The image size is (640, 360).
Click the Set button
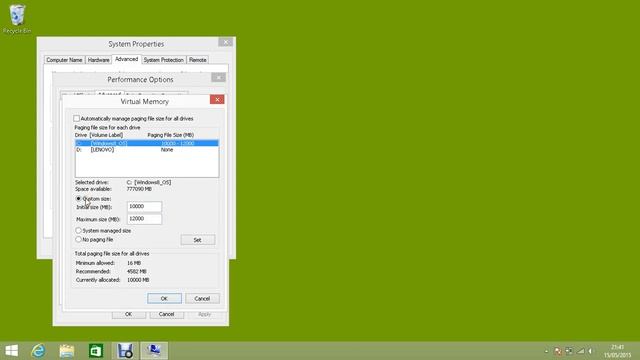click(x=198, y=240)
